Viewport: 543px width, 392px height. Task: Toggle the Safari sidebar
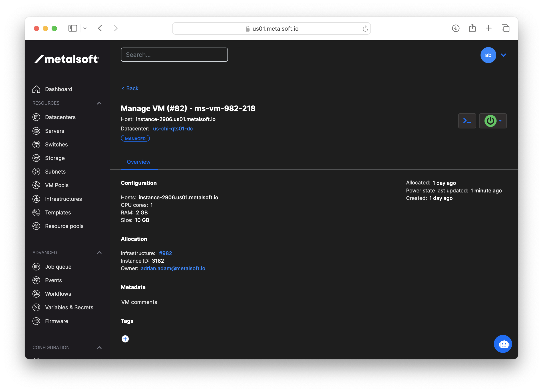pyautogui.click(x=73, y=28)
